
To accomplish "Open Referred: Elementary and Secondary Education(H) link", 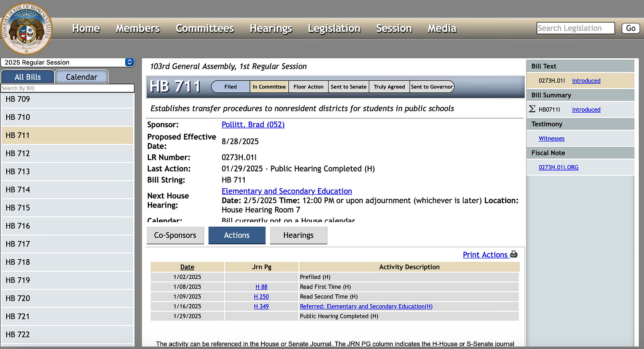I will [x=366, y=306].
